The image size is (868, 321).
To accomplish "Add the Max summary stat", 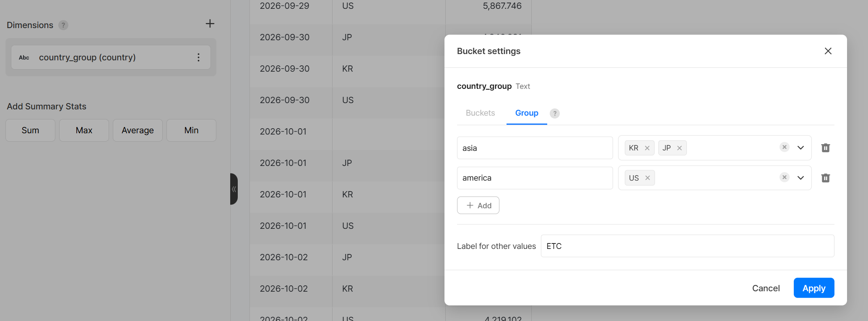I will 84,130.
